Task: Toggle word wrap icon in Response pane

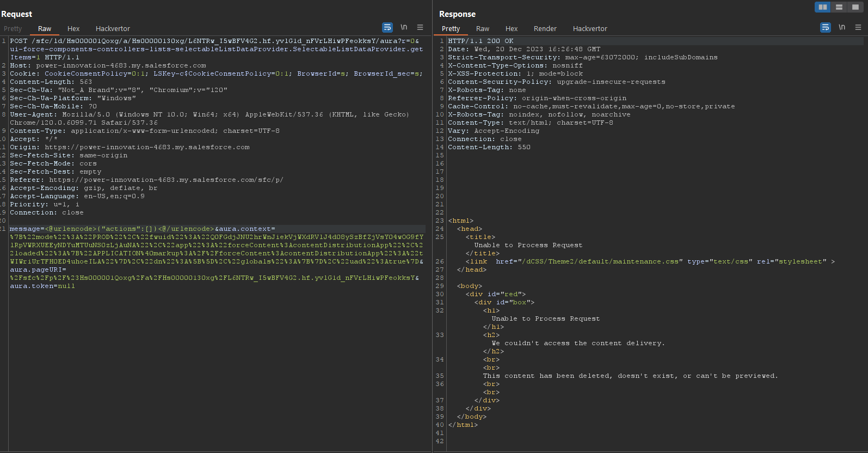Action: tap(826, 27)
